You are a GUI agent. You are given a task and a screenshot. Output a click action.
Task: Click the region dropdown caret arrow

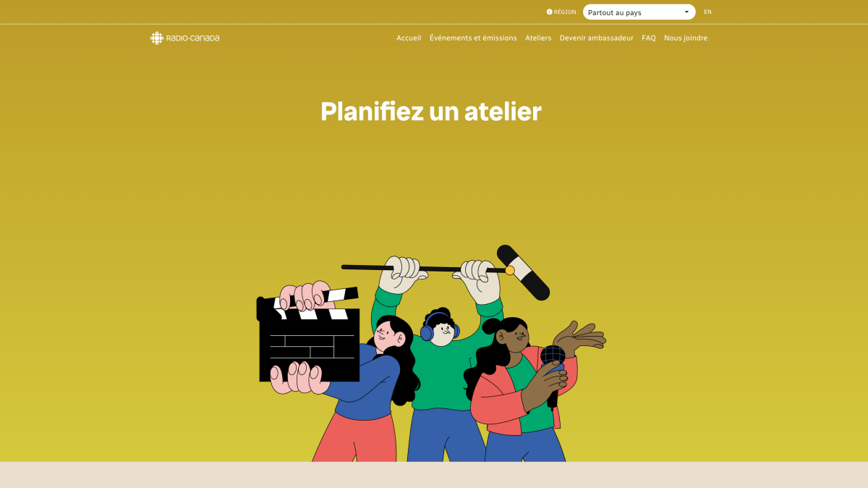(686, 12)
